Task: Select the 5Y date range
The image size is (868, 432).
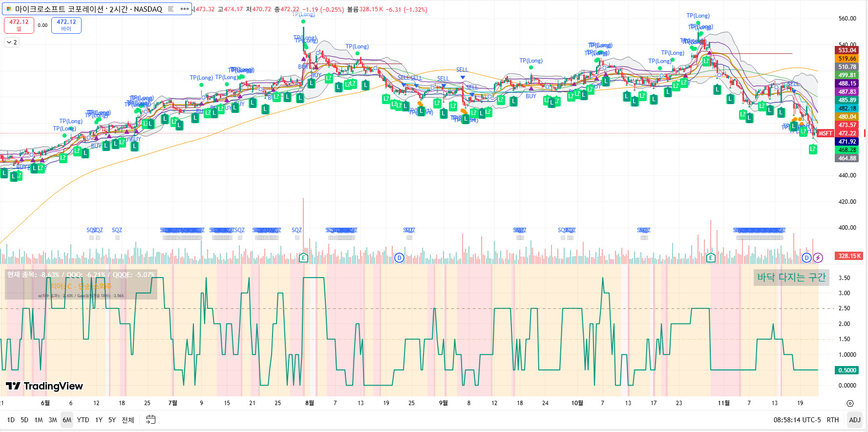Action: (112, 420)
